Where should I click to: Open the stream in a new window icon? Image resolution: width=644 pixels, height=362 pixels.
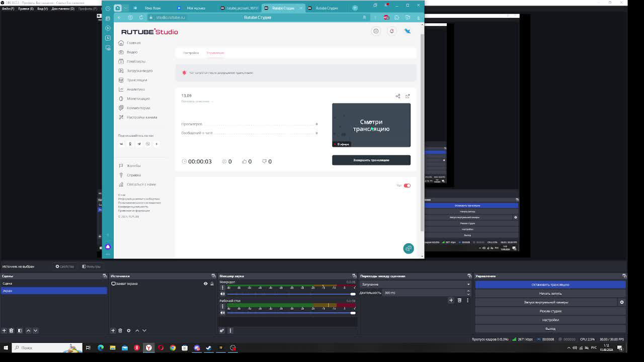point(408,96)
